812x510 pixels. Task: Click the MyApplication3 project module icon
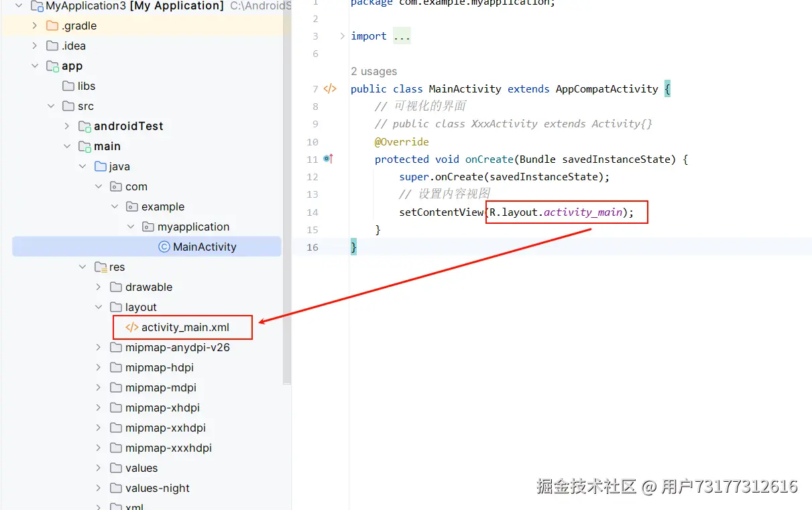(37, 6)
